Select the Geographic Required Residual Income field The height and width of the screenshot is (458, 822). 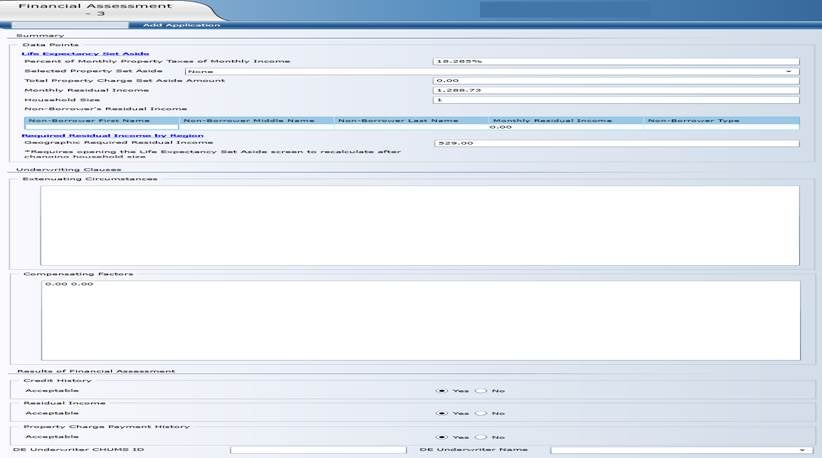(x=615, y=143)
